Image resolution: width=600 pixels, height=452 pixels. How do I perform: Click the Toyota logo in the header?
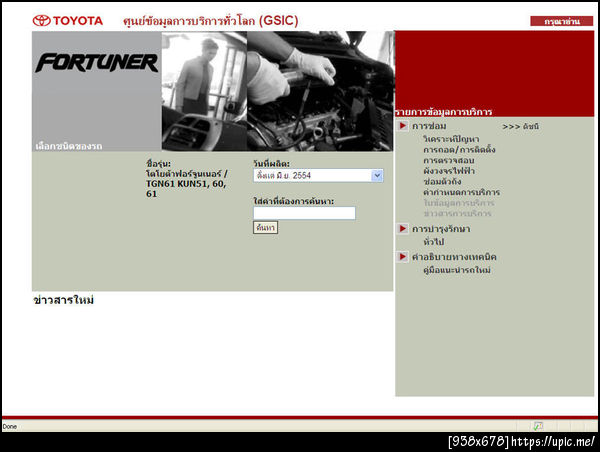pyautogui.click(x=68, y=21)
